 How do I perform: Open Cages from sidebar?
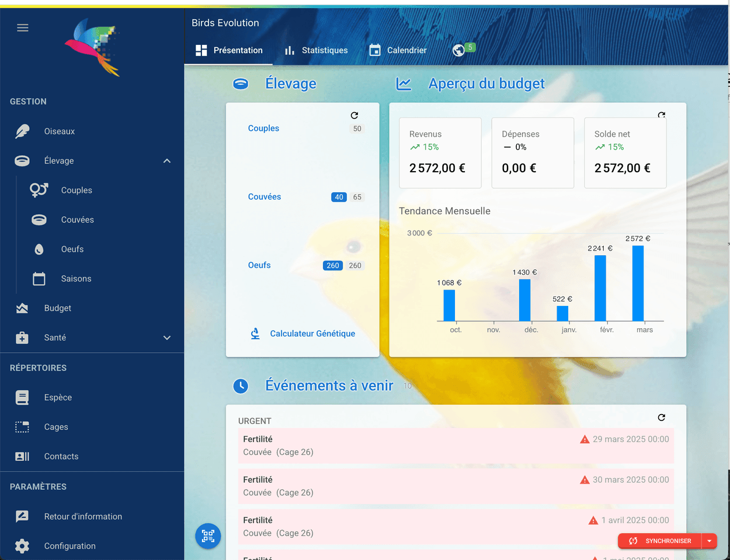click(56, 427)
